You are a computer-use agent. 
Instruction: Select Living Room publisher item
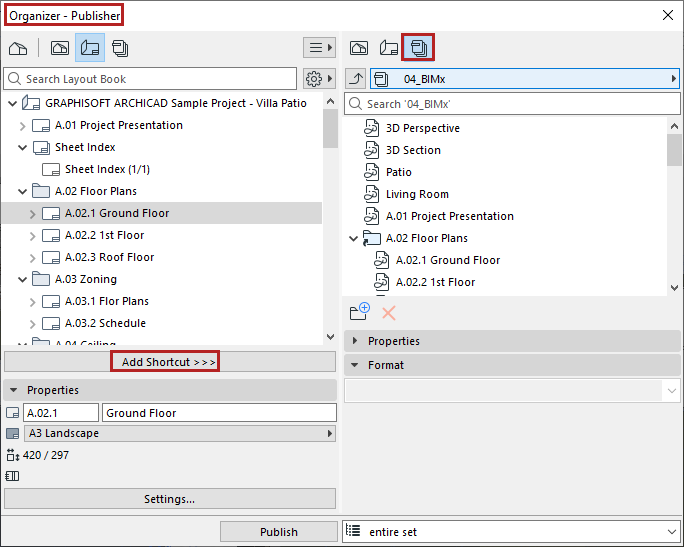tap(417, 194)
